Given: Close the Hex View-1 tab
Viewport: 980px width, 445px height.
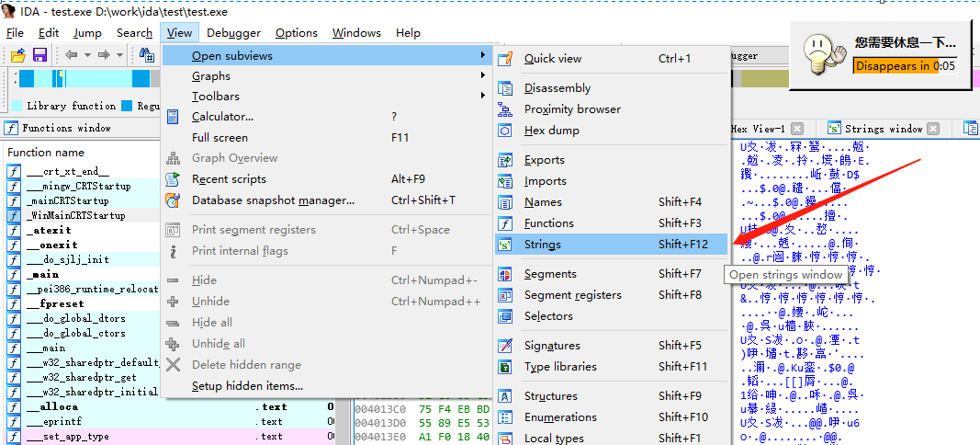Looking at the screenshot, I should (x=797, y=129).
